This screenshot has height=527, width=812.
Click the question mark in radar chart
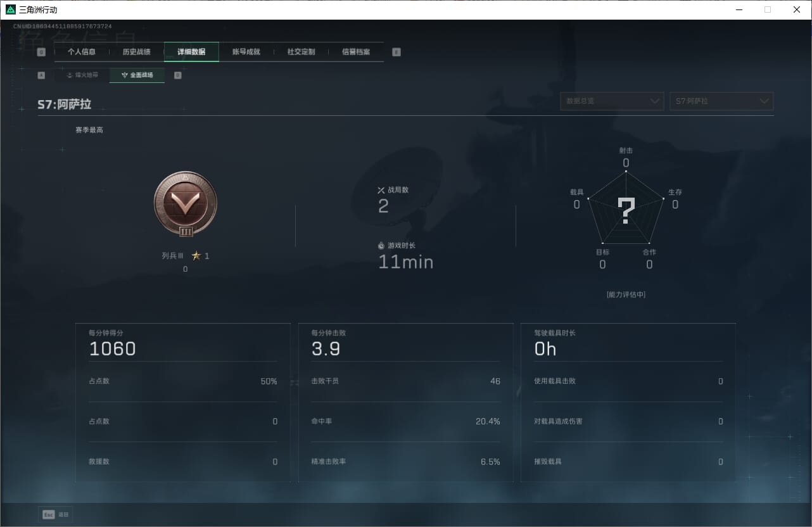(626, 211)
